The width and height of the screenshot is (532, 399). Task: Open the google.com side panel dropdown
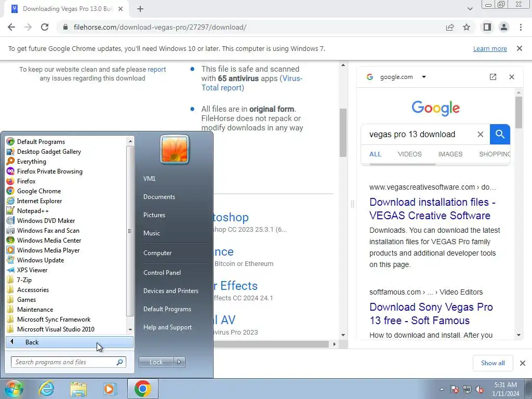(x=424, y=77)
